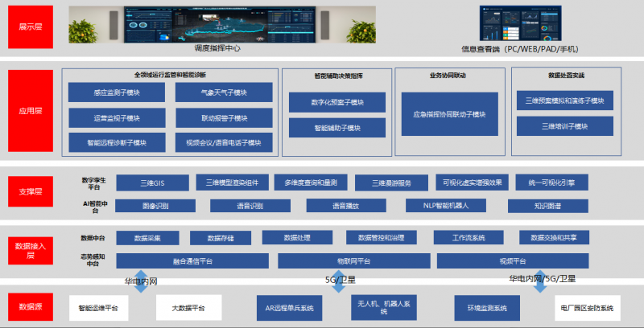The image size is (644, 328).
Task: Select the red 展示层 layer label
Action: [30, 27]
